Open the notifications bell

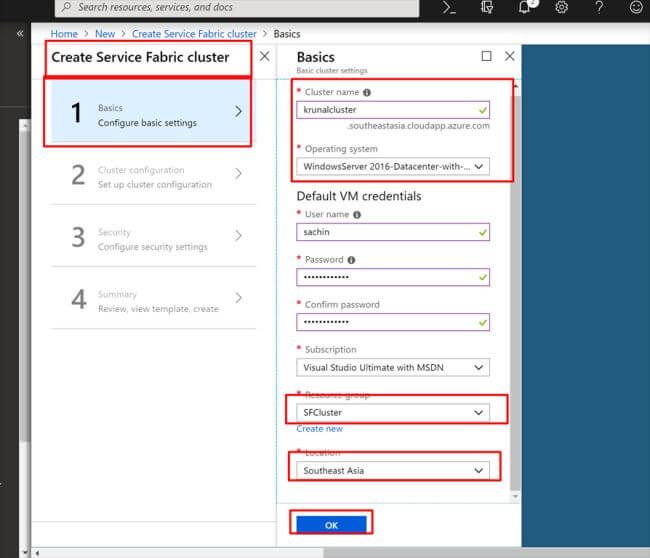point(525,7)
